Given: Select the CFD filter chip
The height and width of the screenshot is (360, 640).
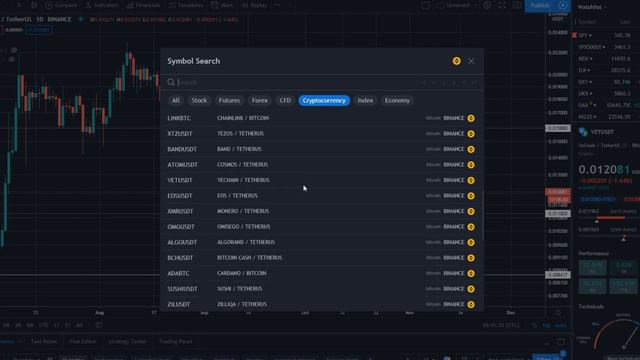Looking at the screenshot, I should click(285, 100).
